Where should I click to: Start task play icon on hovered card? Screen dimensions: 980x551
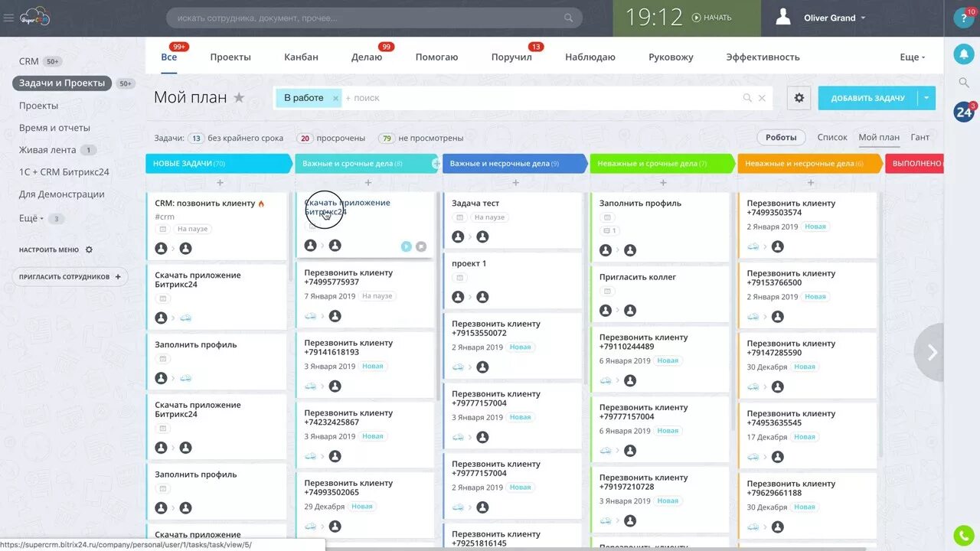406,246
